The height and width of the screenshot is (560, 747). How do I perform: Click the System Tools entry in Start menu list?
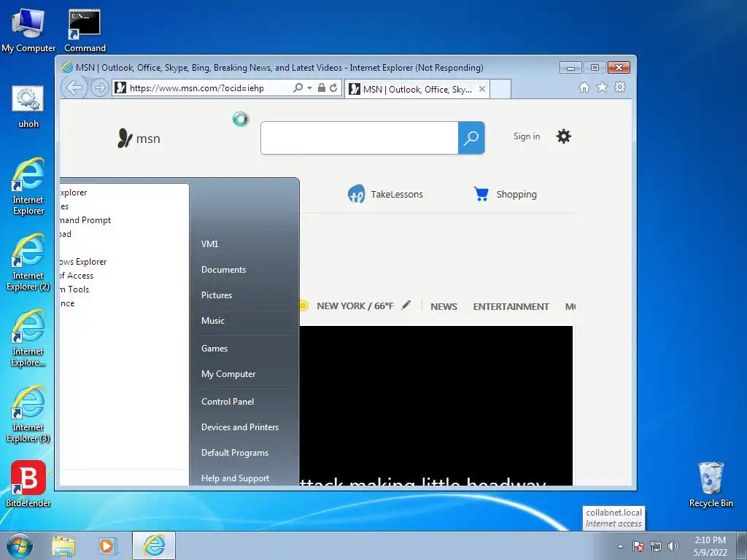(75, 289)
